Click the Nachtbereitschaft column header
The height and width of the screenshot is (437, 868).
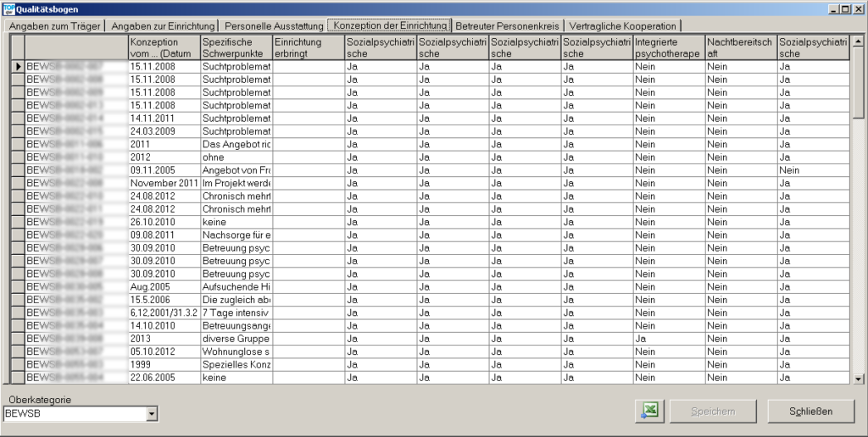click(740, 47)
